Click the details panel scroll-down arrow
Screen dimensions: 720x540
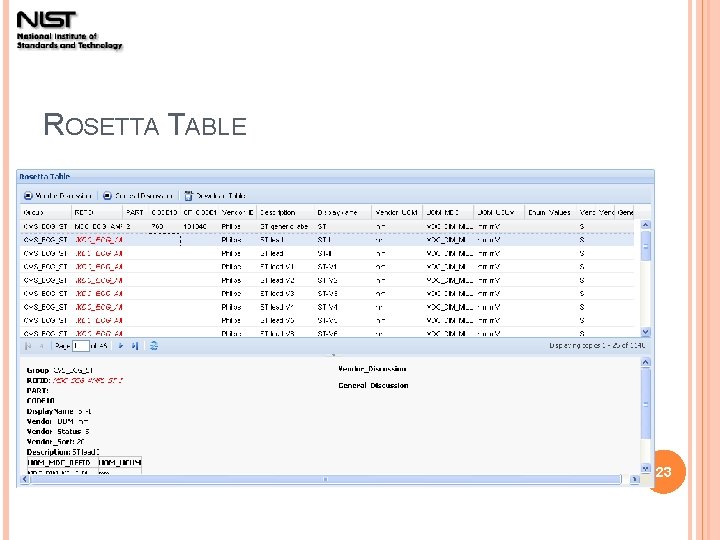point(645,468)
